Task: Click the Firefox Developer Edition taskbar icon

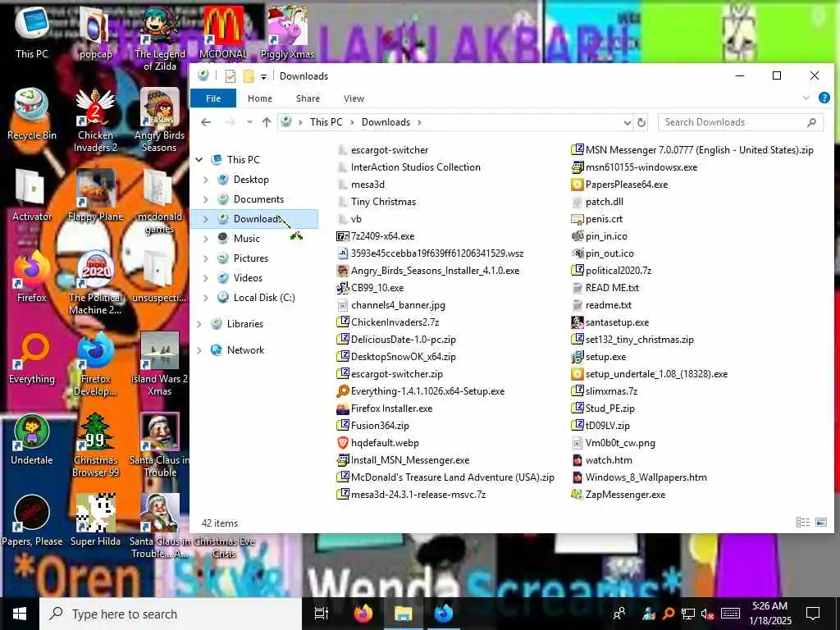Action: click(x=444, y=614)
